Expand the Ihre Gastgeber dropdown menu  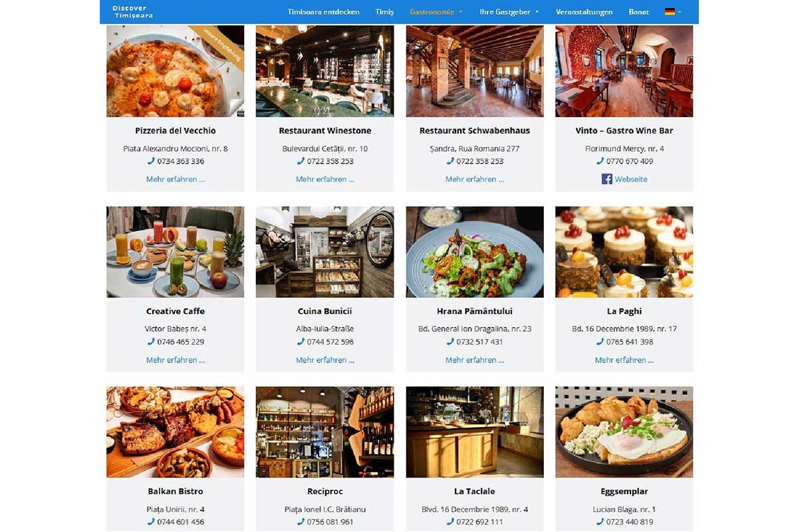pos(509,12)
